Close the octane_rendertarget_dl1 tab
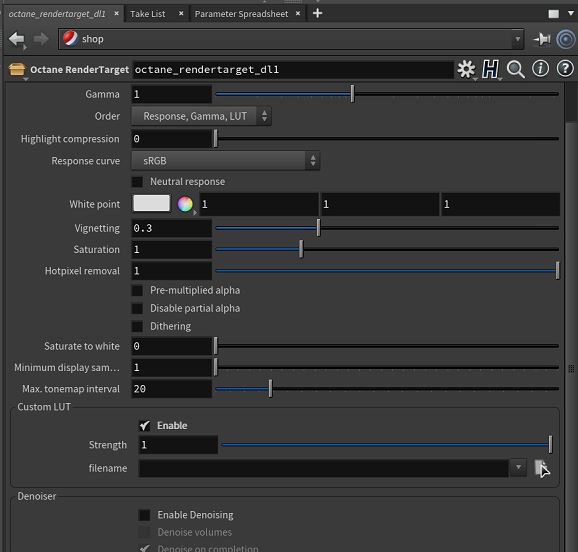Screen dimensions: 578x552 [x=116, y=13]
